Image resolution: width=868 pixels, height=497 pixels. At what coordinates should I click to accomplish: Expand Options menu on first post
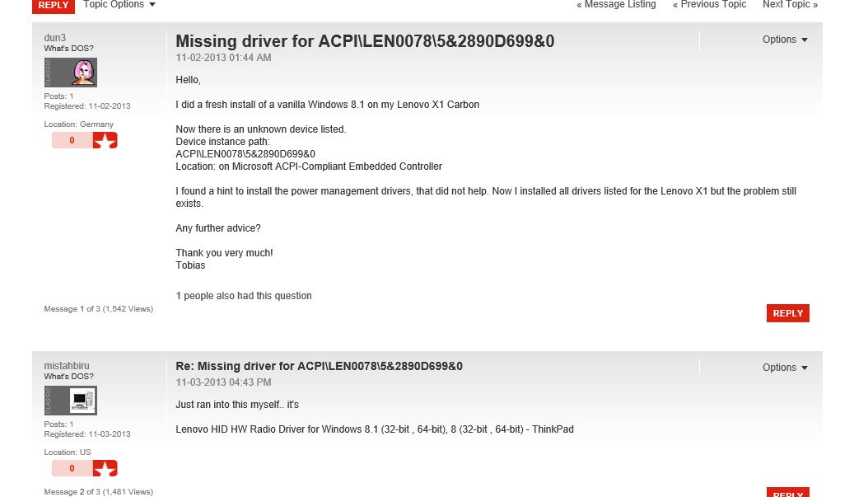[785, 40]
